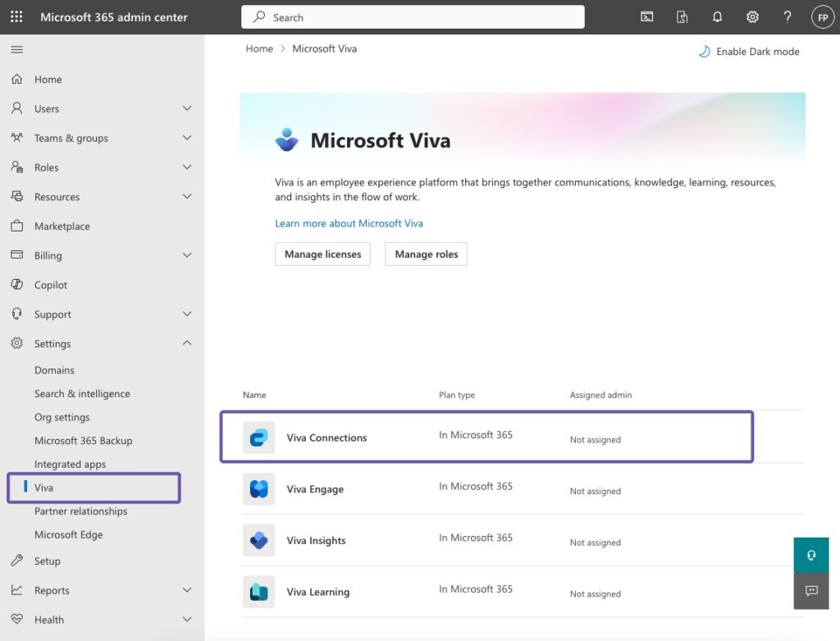Click the Viva Insights app icon
The width and height of the screenshot is (840, 641).
coord(258,540)
